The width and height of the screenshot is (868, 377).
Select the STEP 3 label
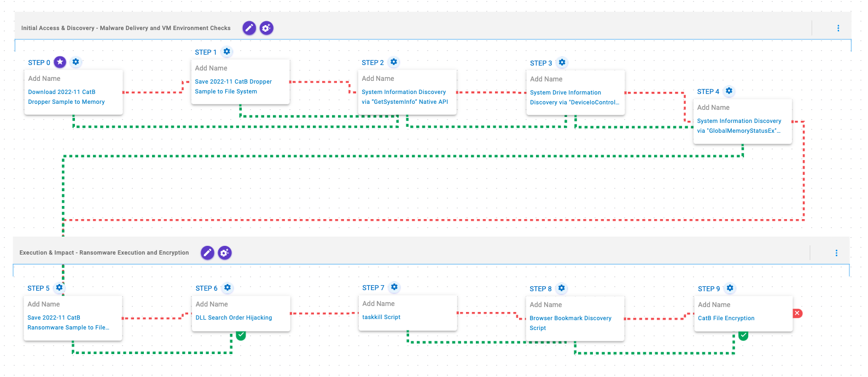pos(540,63)
